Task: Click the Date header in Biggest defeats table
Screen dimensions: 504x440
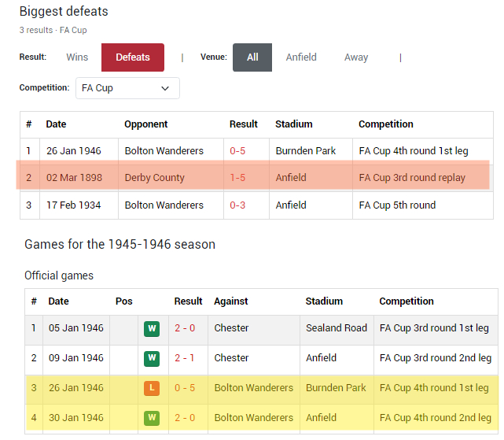Action: pyautogui.click(x=56, y=124)
